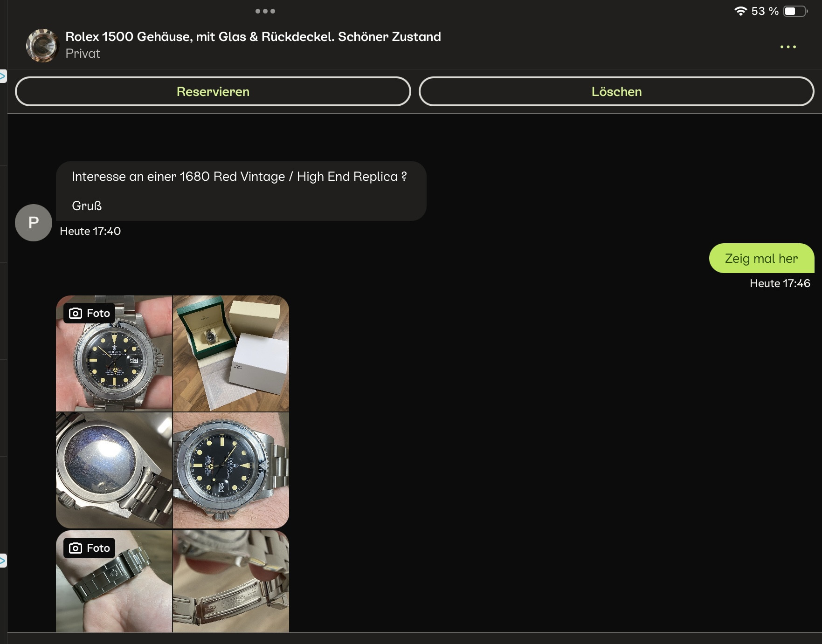Viewport: 822px width, 644px height.
Task: Select the message 'Zeig mal her'
Action: [761, 258]
